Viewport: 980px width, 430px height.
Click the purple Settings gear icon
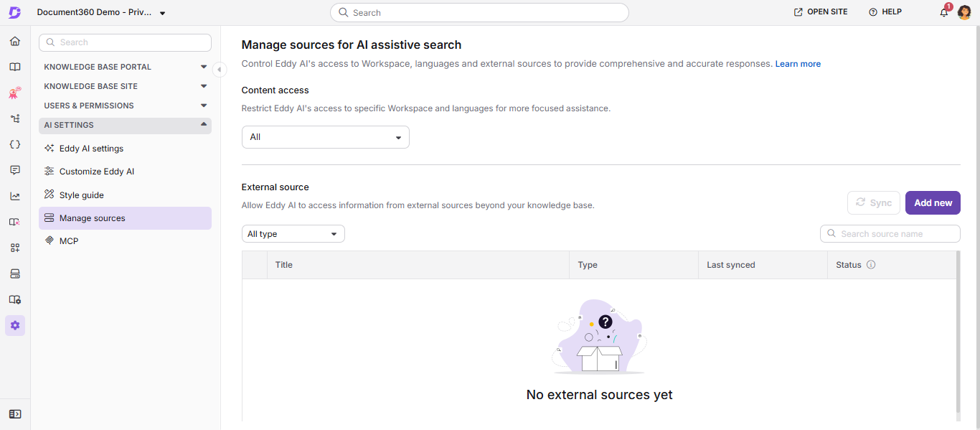[x=15, y=325]
